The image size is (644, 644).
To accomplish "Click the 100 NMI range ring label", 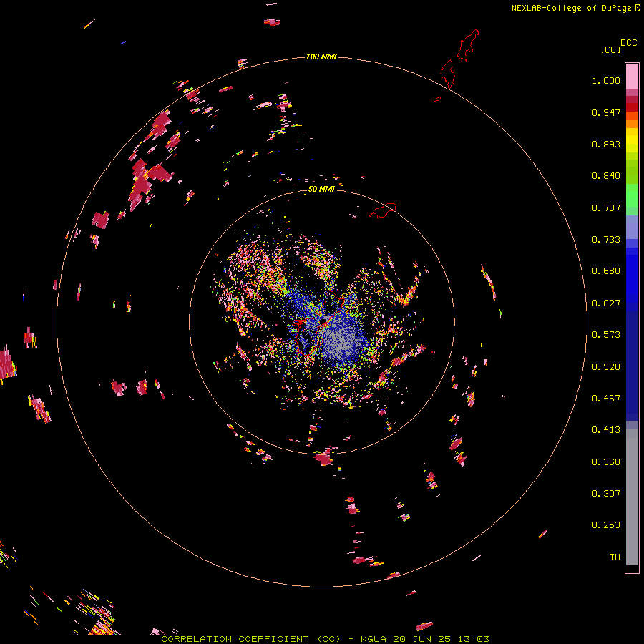I will [x=321, y=57].
